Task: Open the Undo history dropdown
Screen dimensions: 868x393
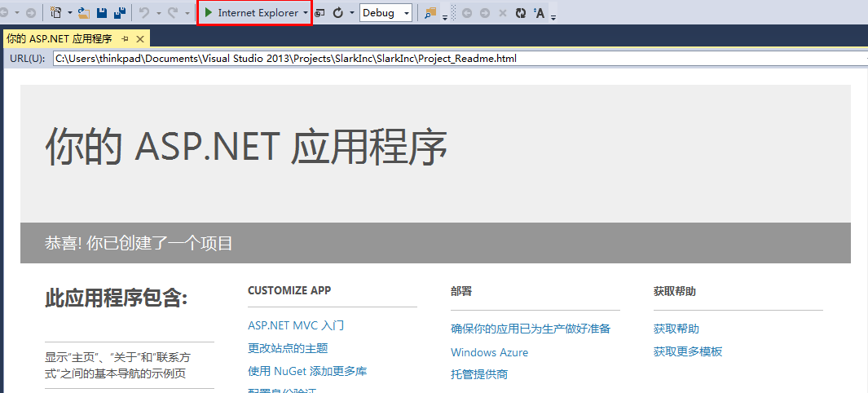Action: (x=158, y=13)
